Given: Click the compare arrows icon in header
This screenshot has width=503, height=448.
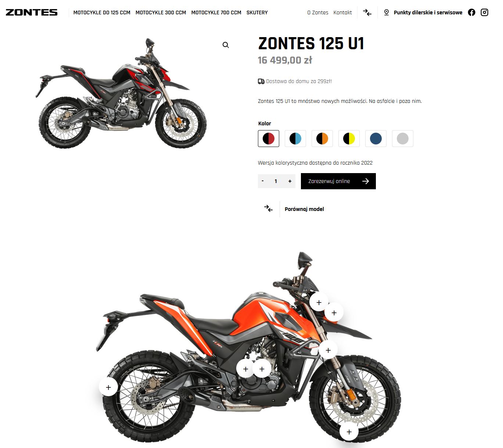Looking at the screenshot, I should (x=367, y=12).
